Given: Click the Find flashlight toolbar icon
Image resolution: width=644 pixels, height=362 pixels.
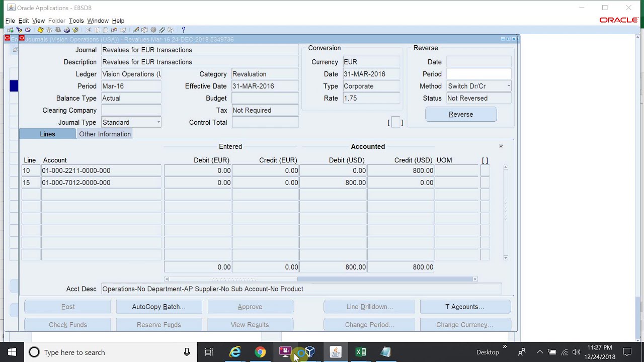Looking at the screenshot, I should [x=19, y=30].
